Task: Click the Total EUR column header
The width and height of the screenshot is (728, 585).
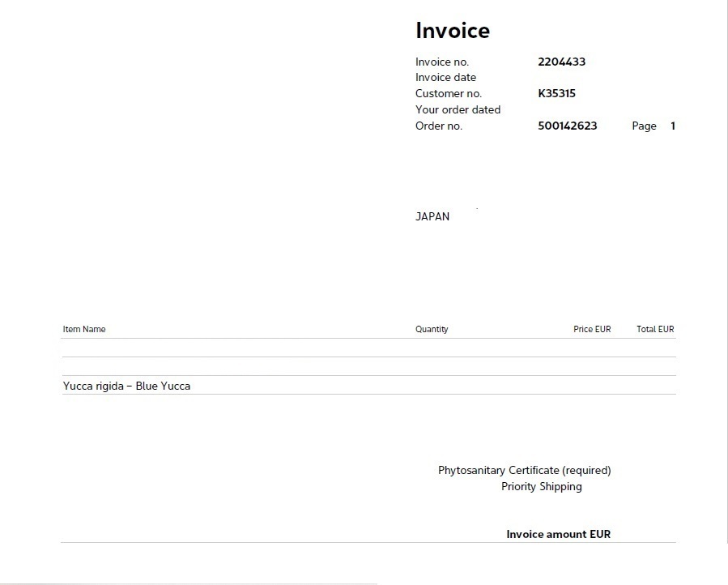Action: 655,329
